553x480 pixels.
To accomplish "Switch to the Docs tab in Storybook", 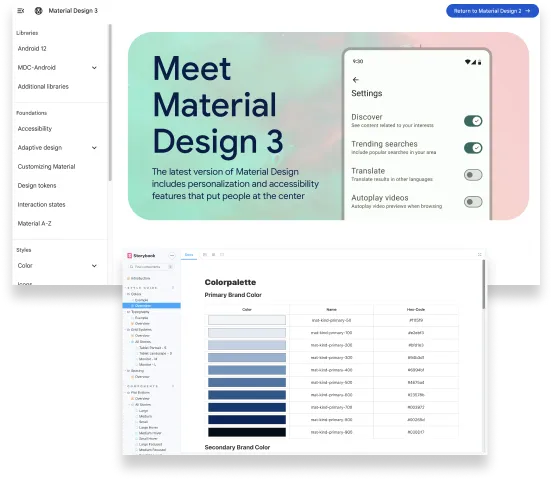I will pyautogui.click(x=189, y=255).
